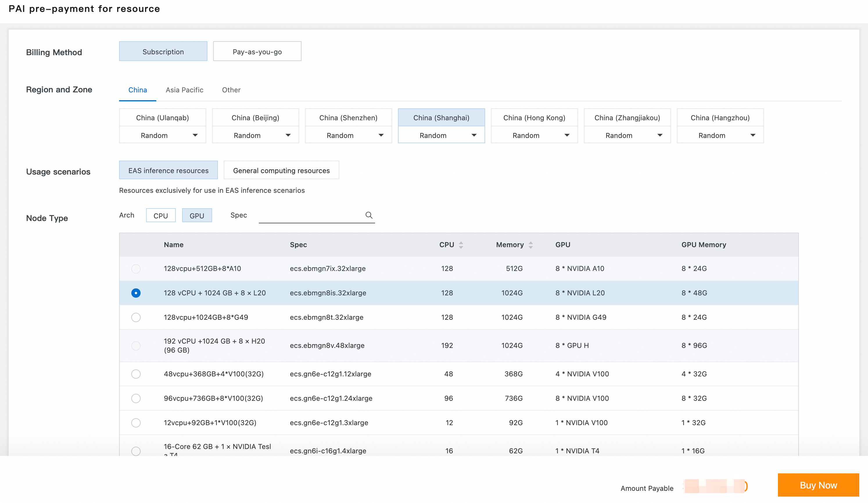This screenshot has height=503, width=868.
Task: Click into the Spec search field
Action: point(310,215)
